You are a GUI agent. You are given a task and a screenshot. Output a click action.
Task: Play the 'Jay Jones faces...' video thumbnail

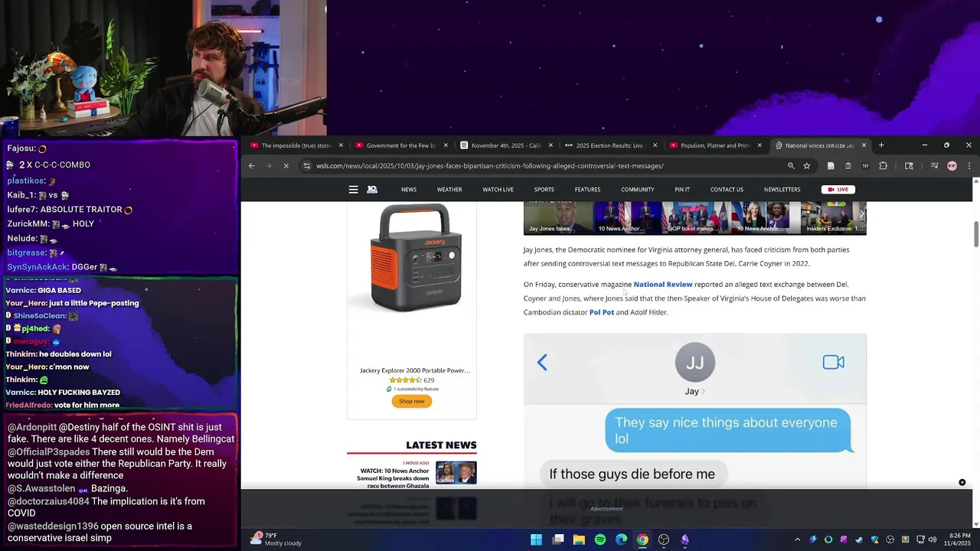pos(558,217)
